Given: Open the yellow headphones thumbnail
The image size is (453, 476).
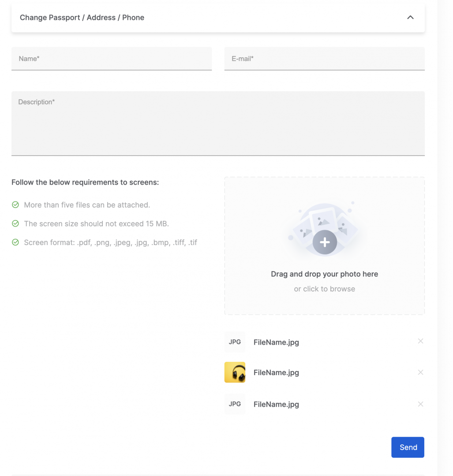Looking at the screenshot, I should [x=235, y=372].
